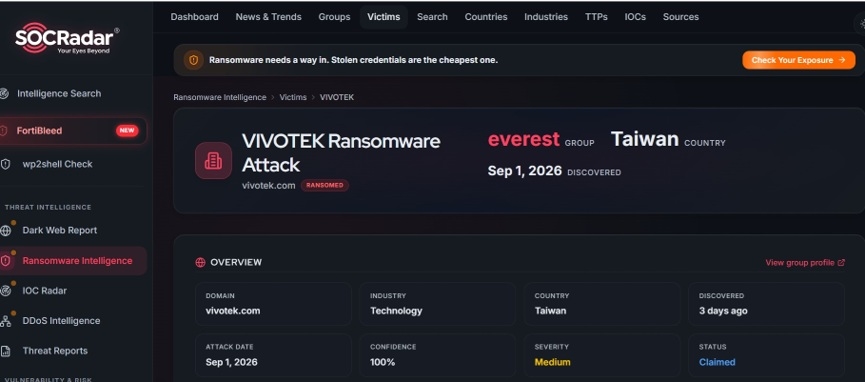Click the external link icon beside View group profile
This screenshot has height=382, width=865.
point(841,263)
